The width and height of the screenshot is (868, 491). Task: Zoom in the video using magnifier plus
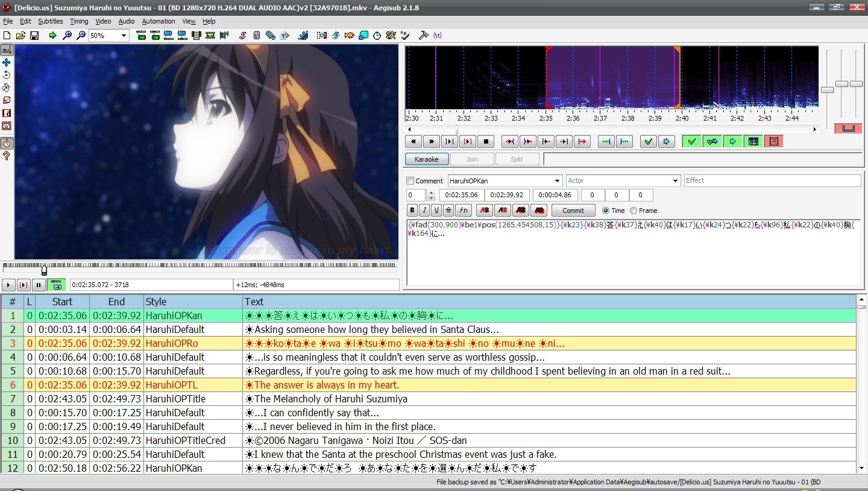click(67, 36)
